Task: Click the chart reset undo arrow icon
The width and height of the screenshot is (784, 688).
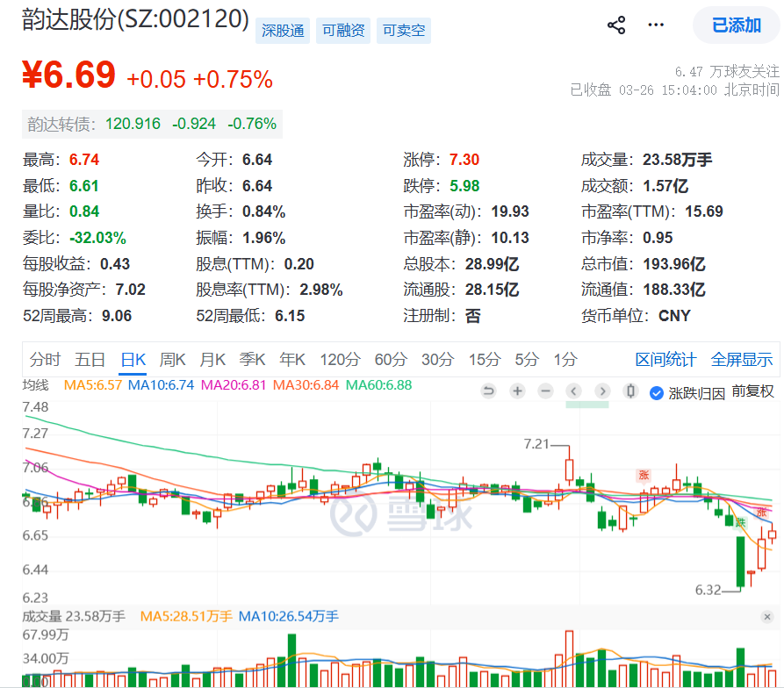Action: (x=488, y=391)
